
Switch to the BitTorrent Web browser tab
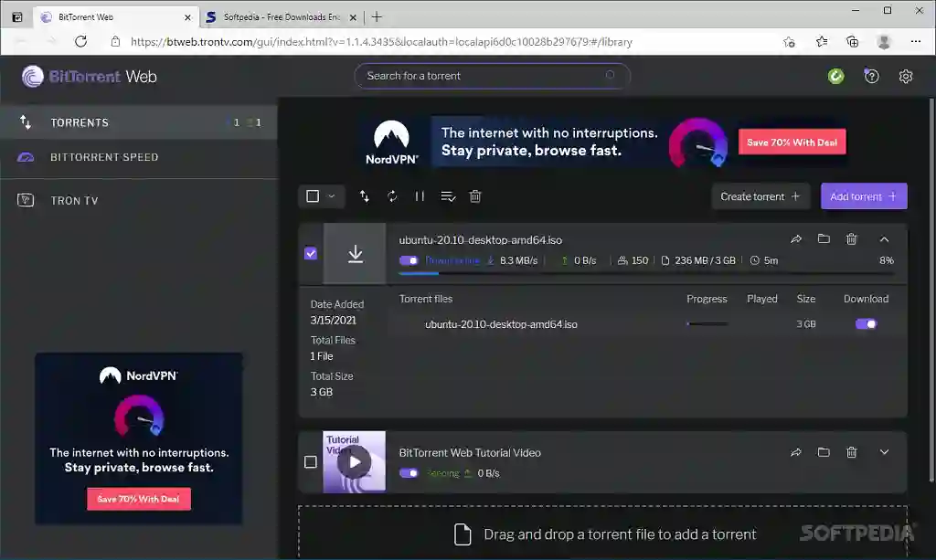pos(116,16)
